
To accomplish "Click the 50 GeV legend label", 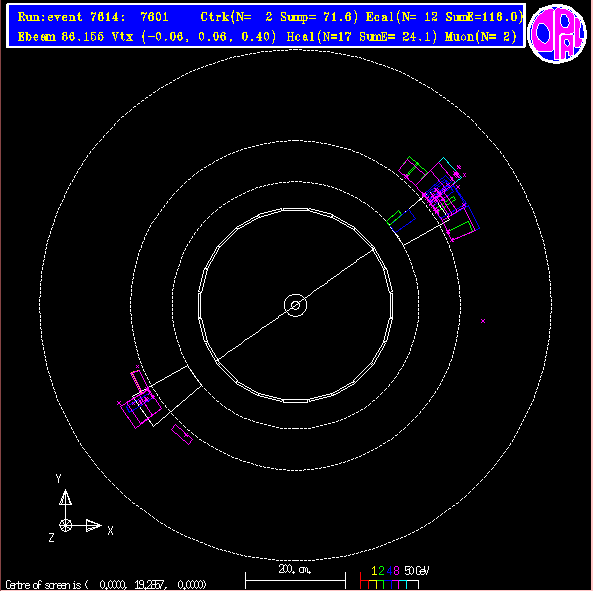I will pyautogui.click(x=417, y=571).
